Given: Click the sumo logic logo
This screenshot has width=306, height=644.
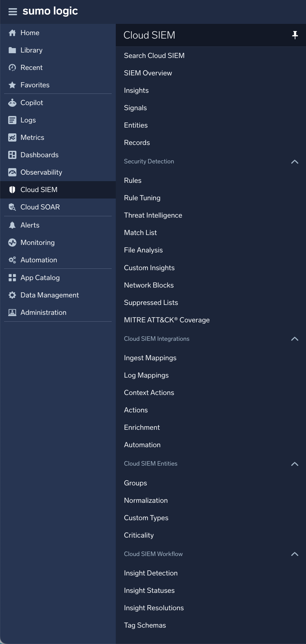Looking at the screenshot, I should coord(50,11).
